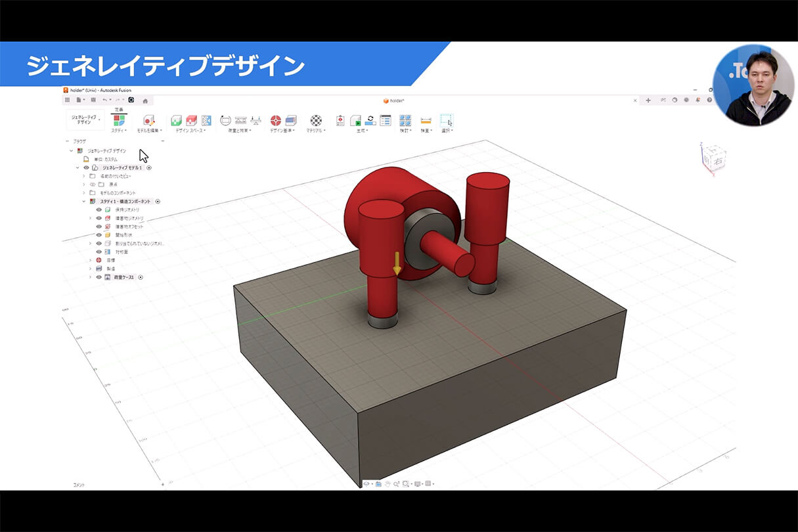Collapse the ジェネレーティブ デザイン root node
The width and height of the screenshot is (798, 532).
[x=71, y=150]
